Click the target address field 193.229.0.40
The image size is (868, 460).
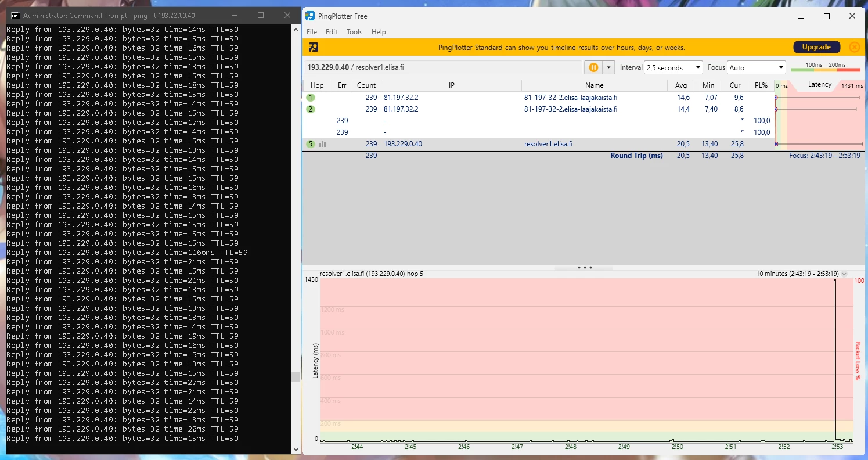click(x=444, y=67)
